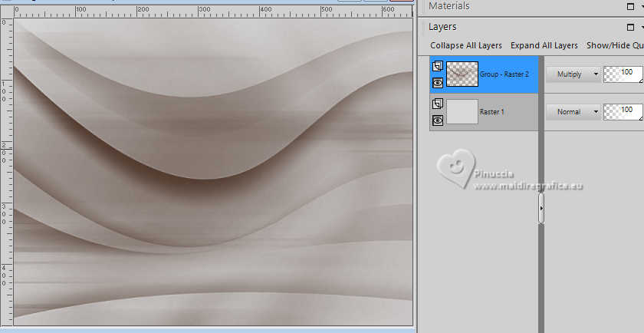The image size is (644, 333).
Task: Hide the Group - Raster 2 layer
Action: click(x=436, y=83)
